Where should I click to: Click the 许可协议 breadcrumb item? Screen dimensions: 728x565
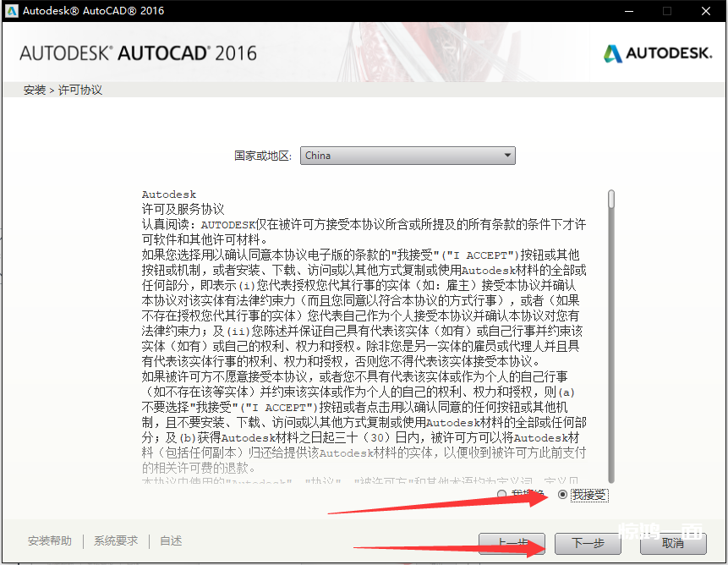pos(79,90)
